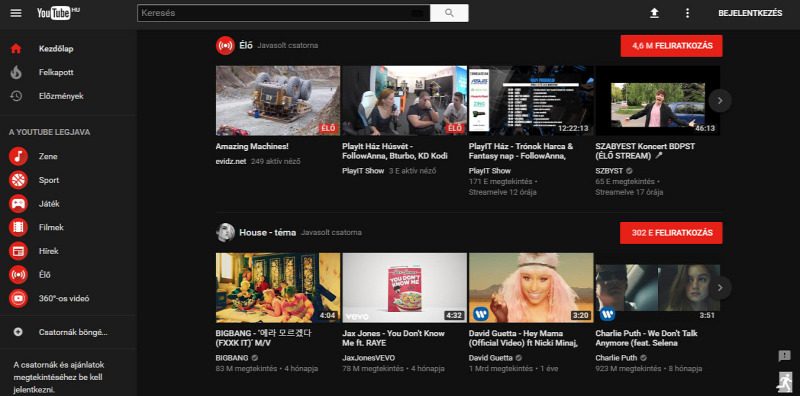Viewport: 800px width, 396px height.
Task: Click the BEJELENTKEZÉS sign-in button
Action: [750, 13]
